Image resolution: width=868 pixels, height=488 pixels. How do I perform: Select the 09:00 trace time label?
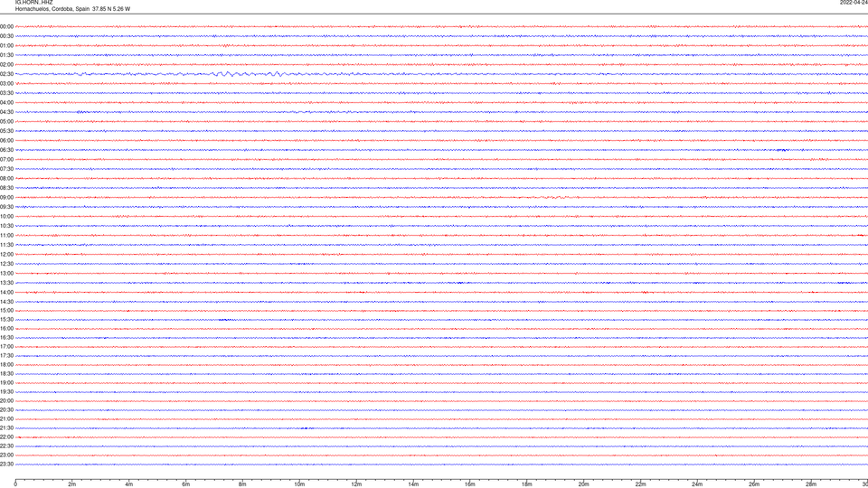[6, 198]
